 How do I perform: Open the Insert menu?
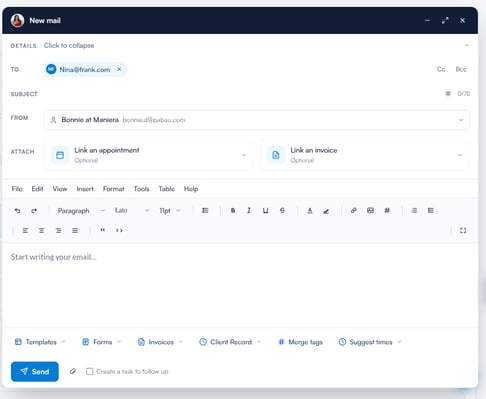[x=85, y=189]
